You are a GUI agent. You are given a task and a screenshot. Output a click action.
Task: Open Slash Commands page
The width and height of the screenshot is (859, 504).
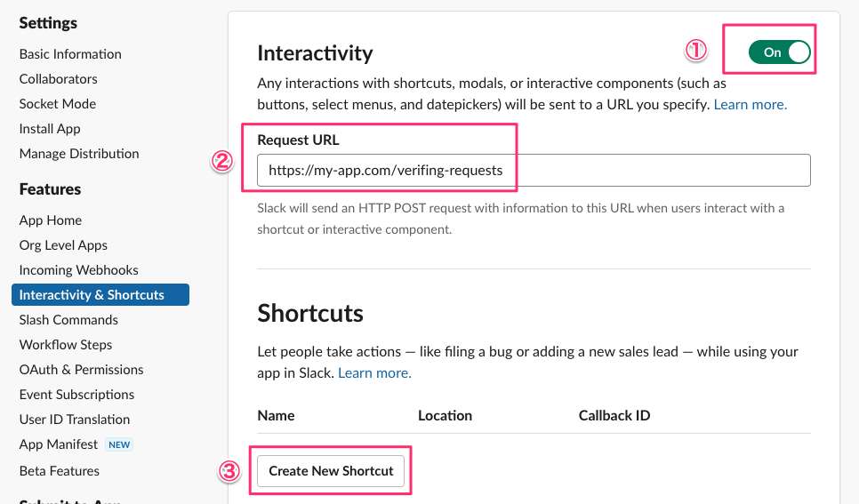coord(68,320)
